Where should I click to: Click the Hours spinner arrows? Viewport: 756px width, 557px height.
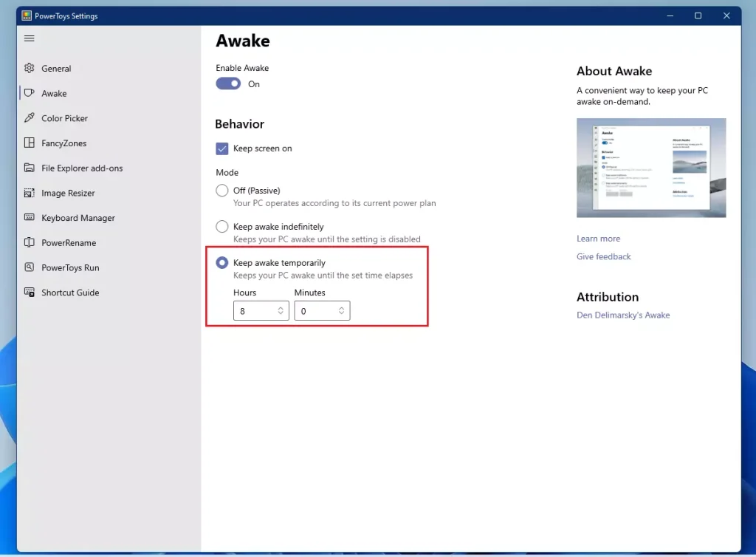[x=281, y=310]
